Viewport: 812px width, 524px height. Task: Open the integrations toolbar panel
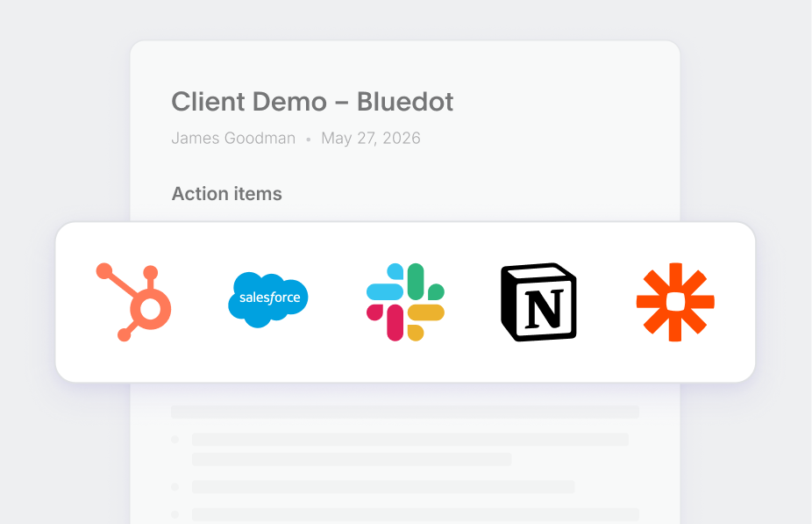406,301
